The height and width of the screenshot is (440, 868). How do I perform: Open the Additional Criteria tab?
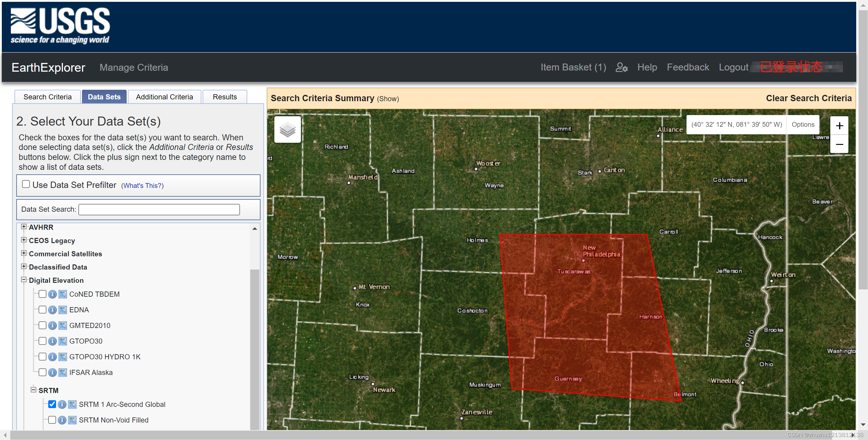[164, 97]
